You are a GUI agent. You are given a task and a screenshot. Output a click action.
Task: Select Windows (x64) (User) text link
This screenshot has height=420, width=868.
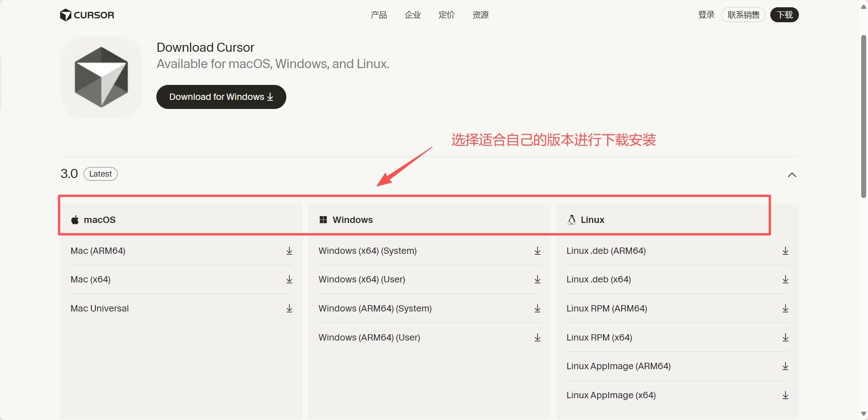click(362, 279)
